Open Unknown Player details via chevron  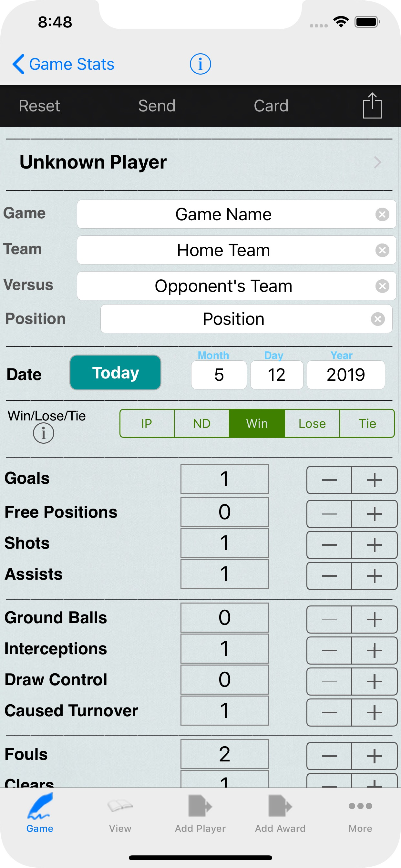coord(377,163)
